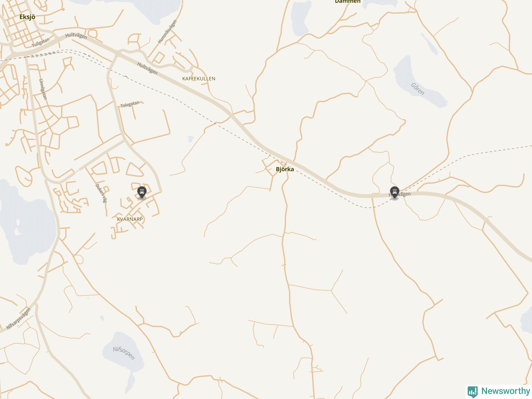Click the Newsworthy chart icon
This screenshot has height=399, width=532.
tap(473, 392)
